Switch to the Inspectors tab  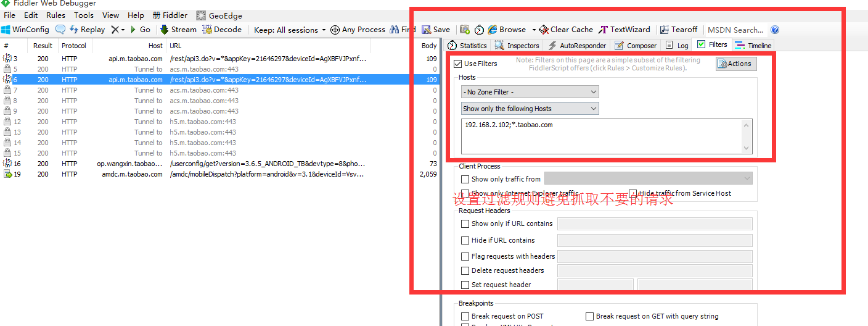[517, 46]
